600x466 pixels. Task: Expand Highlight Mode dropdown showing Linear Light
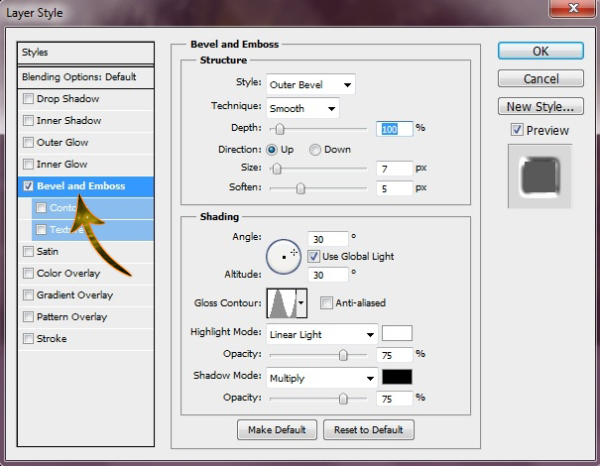click(322, 334)
